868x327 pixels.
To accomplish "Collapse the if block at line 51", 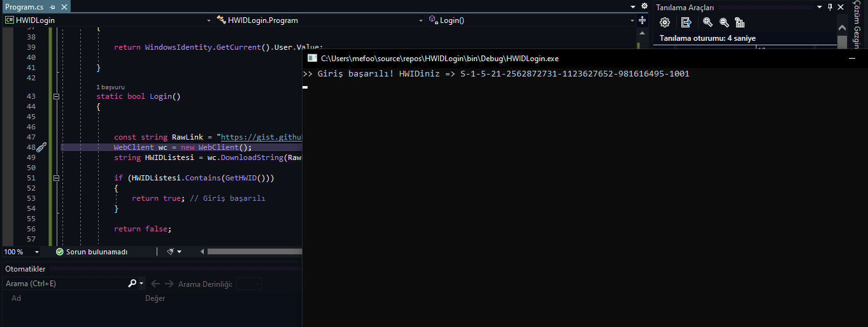I will pos(56,178).
